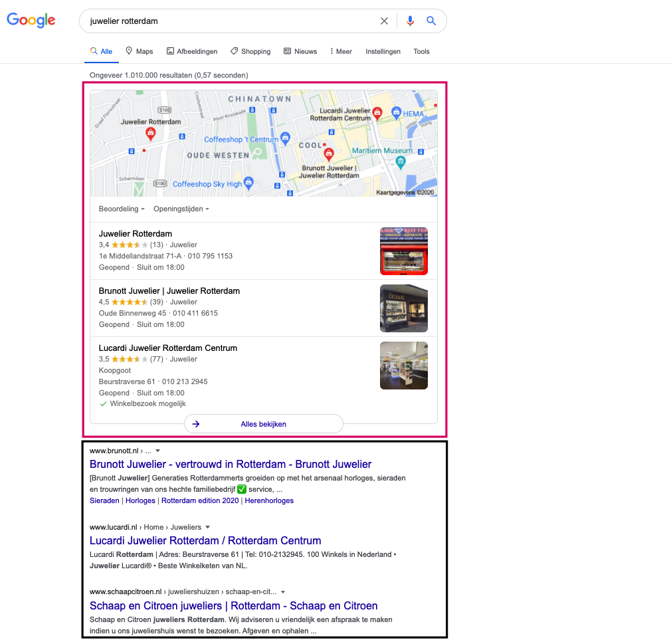Clear the search query with X icon
Viewport: 671px width, 644px height.
click(x=384, y=21)
